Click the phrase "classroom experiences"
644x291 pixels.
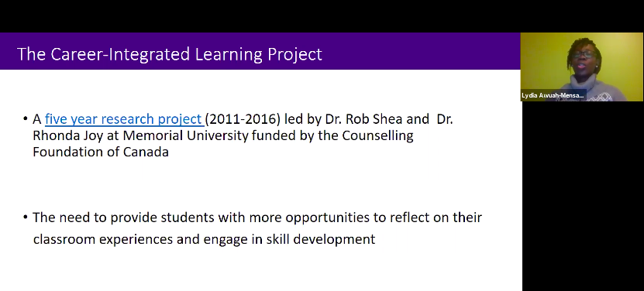[102, 239]
